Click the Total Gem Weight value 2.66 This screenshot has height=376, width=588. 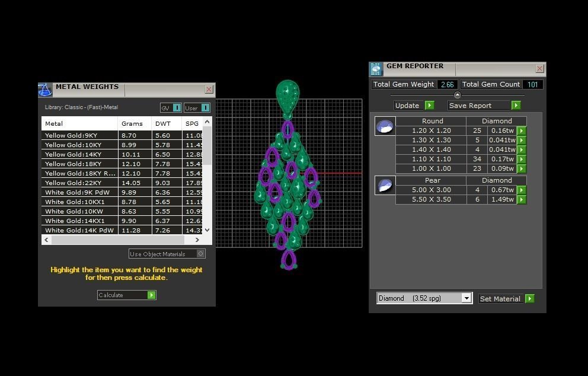pos(447,84)
